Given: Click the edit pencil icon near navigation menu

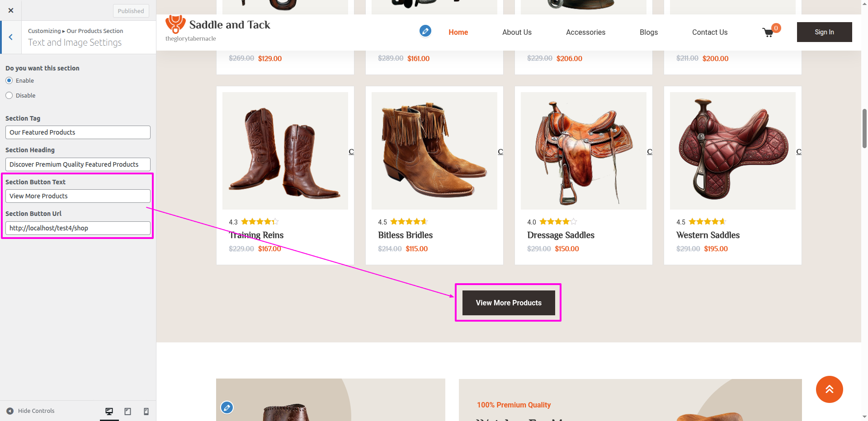Looking at the screenshot, I should pyautogui.click(x=425, y=31).
